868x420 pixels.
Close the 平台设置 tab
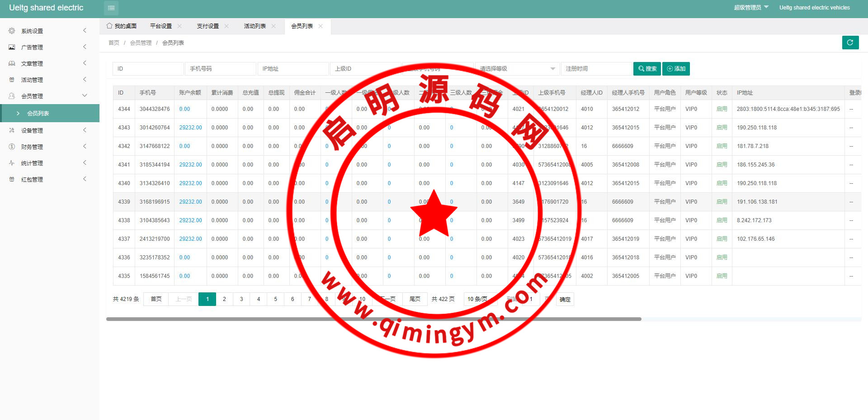(x=179, y=26)
